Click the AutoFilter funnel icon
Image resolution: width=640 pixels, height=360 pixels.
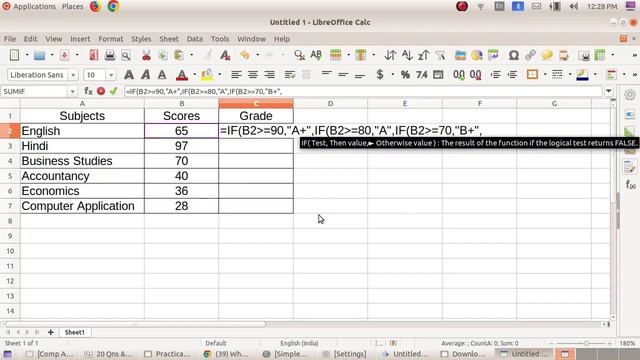(440, 55)
